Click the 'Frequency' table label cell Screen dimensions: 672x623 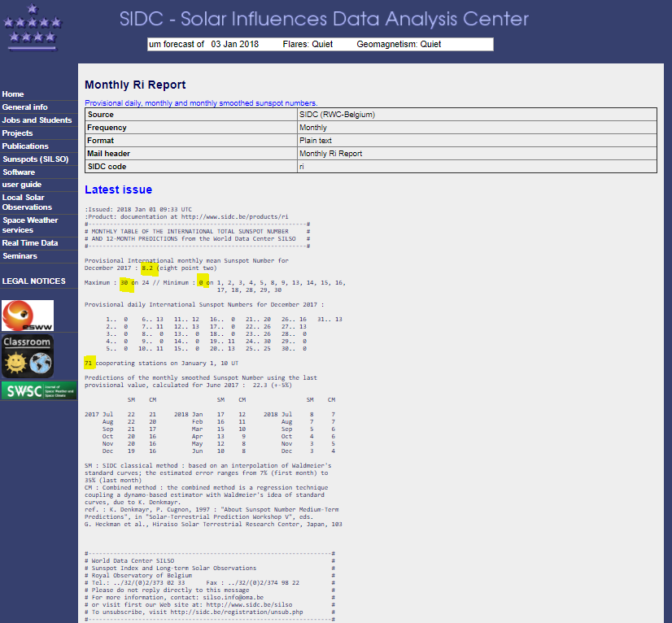pyautogui.click(x=191, y=128)
